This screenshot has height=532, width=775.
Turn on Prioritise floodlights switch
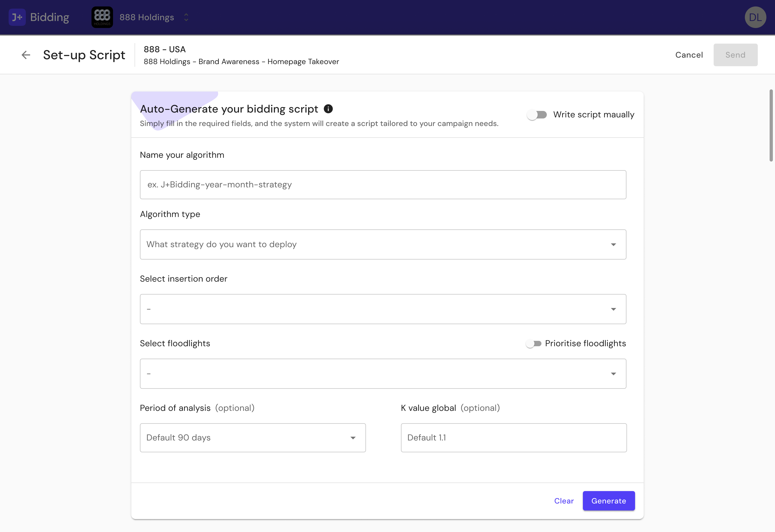click(x=533, y=344)
